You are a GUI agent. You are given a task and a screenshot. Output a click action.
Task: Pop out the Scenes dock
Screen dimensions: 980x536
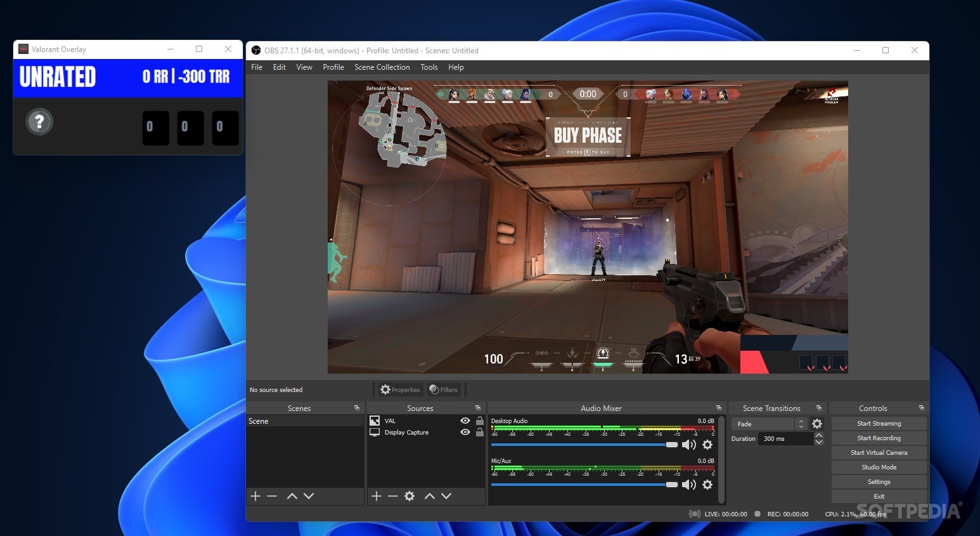(x=357, y=408)
